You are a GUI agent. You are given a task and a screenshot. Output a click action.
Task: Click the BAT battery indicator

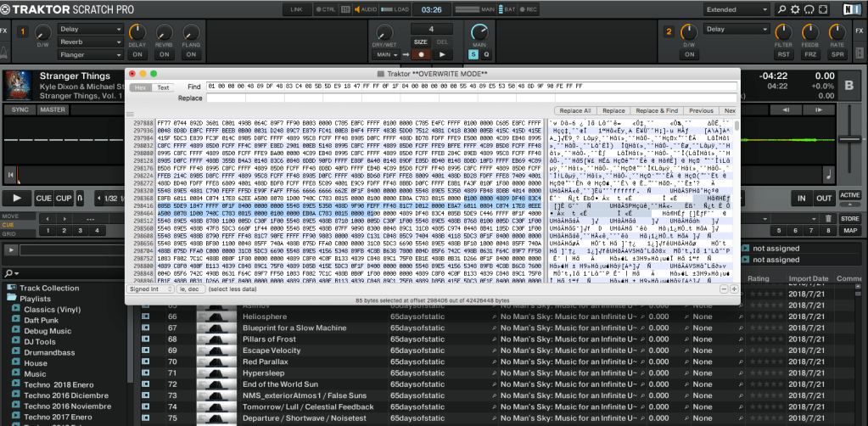click(x=507, y=9)
